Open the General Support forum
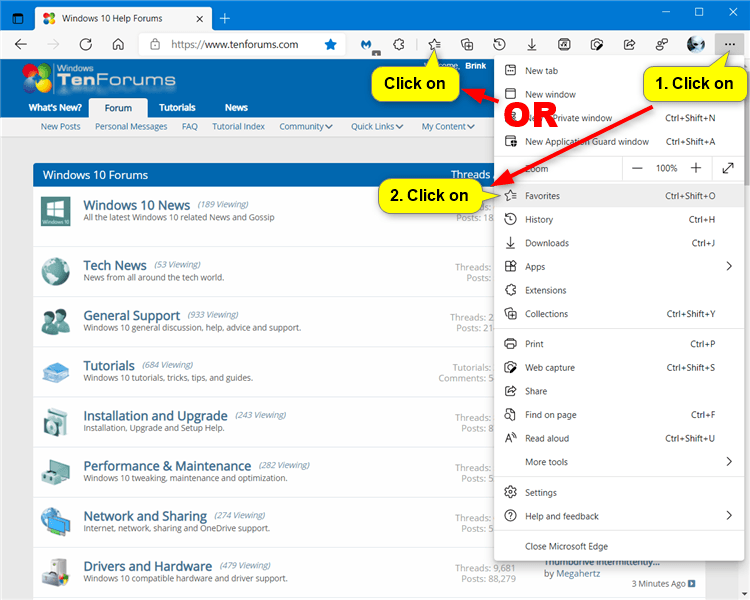Image resolution: width=750 pixels, height=600 pixels. [x=132, y=316]
